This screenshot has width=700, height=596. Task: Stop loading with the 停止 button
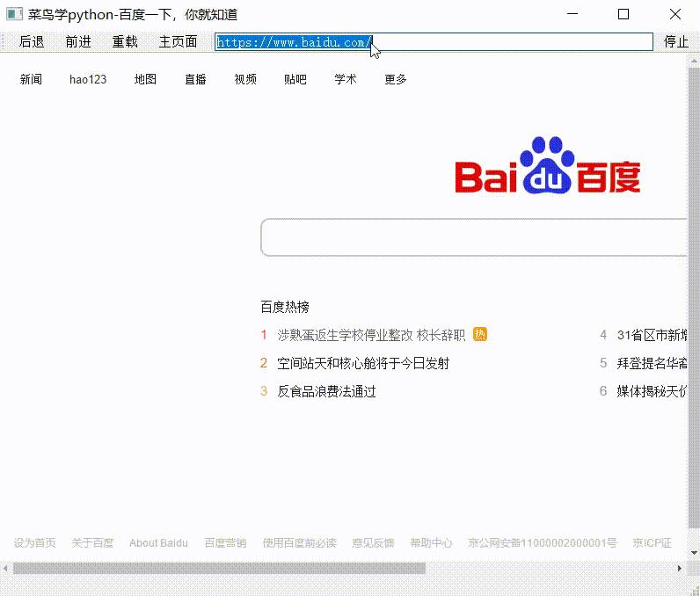[676, 42]
